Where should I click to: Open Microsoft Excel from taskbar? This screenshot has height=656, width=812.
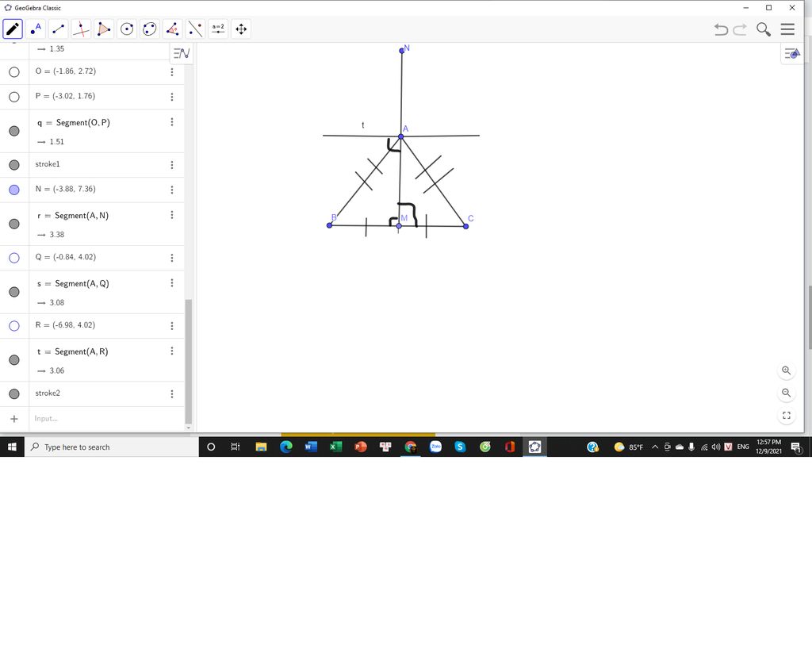pyautogui.click(x=335, y=447)
